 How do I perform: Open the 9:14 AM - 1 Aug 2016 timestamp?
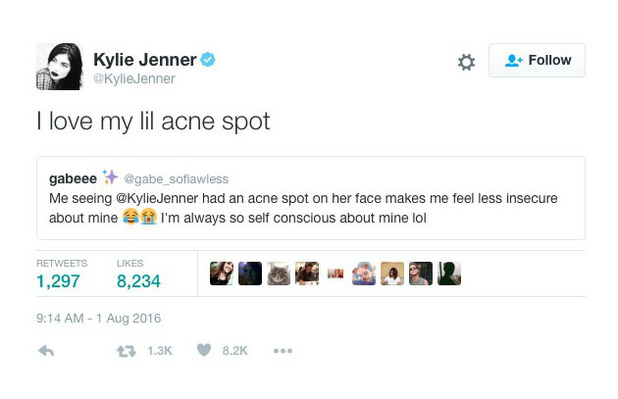99,318
